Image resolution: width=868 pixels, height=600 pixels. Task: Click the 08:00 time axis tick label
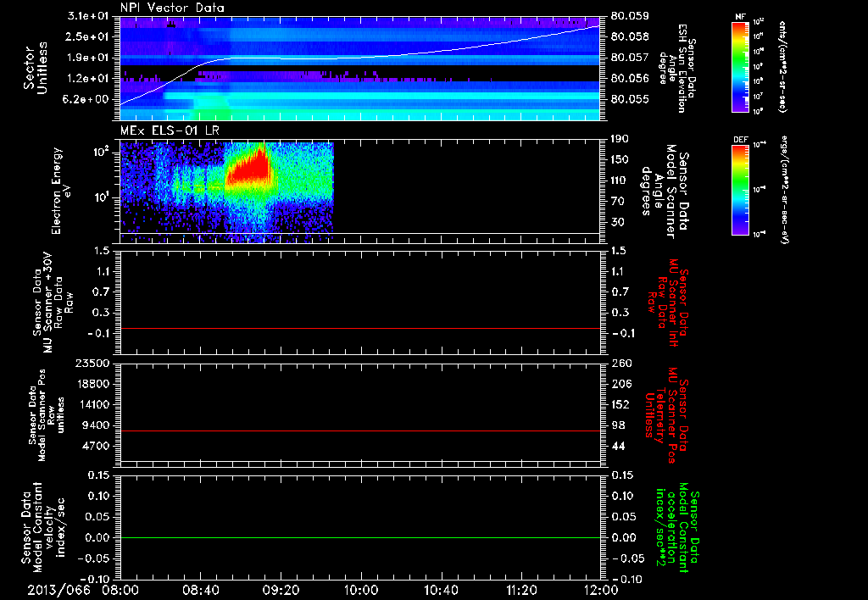(x=120, y=591)
